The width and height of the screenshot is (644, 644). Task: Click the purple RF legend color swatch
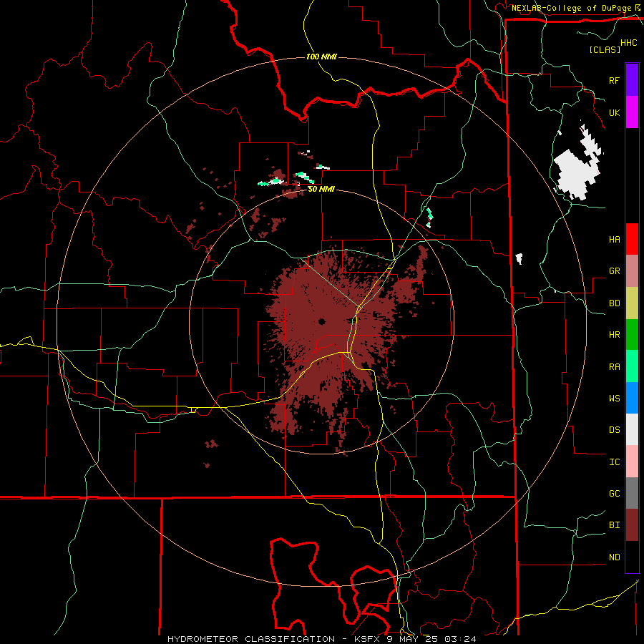point(632,80)
